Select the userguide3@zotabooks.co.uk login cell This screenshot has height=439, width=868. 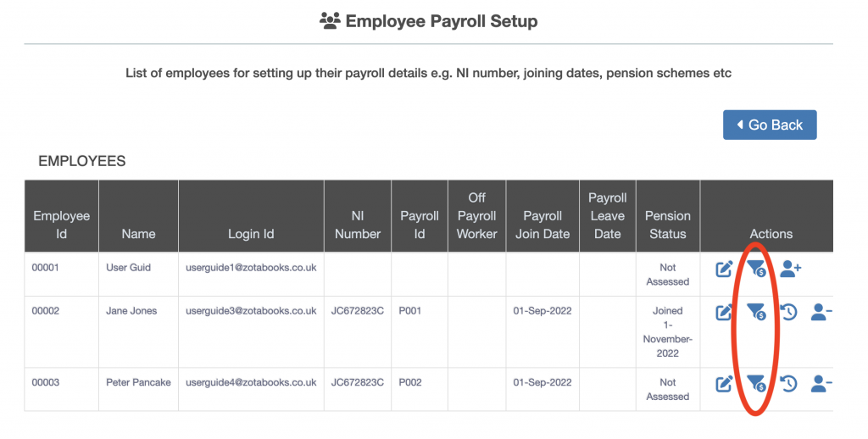(x=251, y=311)
